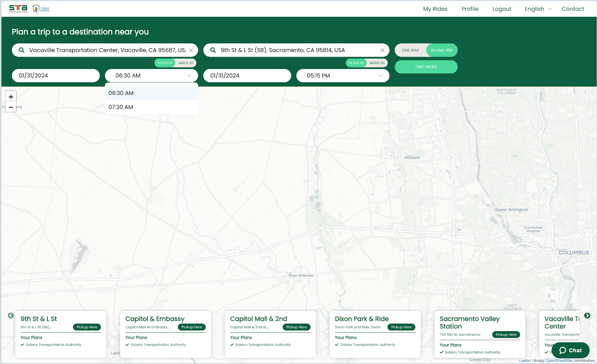The width and height of the screenshot is (597, 364).
Task: Clear the 9th St & L St destination
Action: pos(382,50)
